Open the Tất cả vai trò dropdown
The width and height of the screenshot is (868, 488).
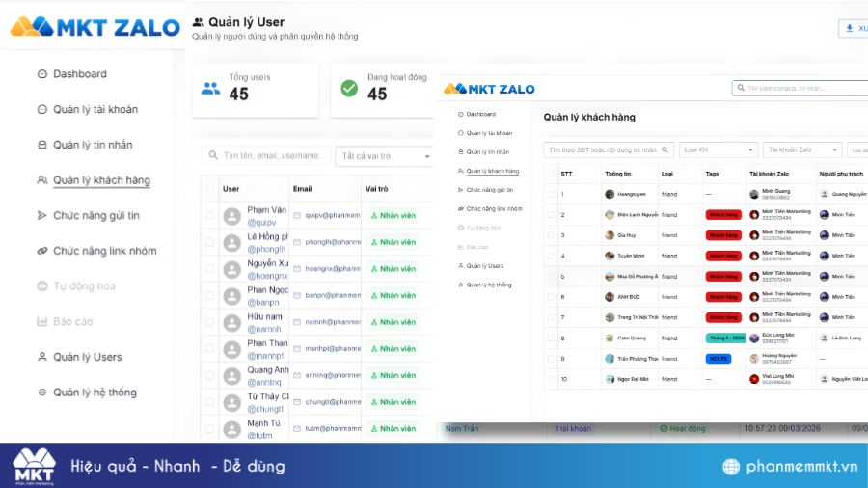coord(384,156)
